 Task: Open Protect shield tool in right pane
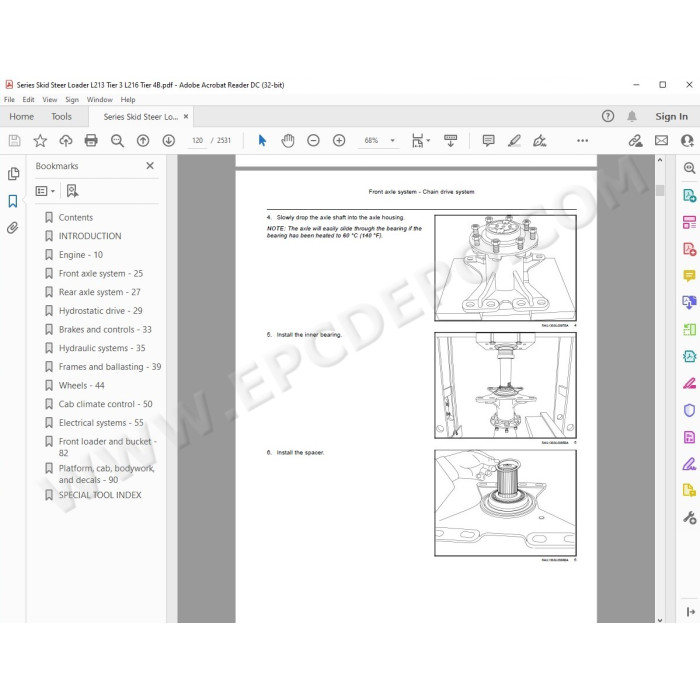pyautogui.click(x=689, y=410)
